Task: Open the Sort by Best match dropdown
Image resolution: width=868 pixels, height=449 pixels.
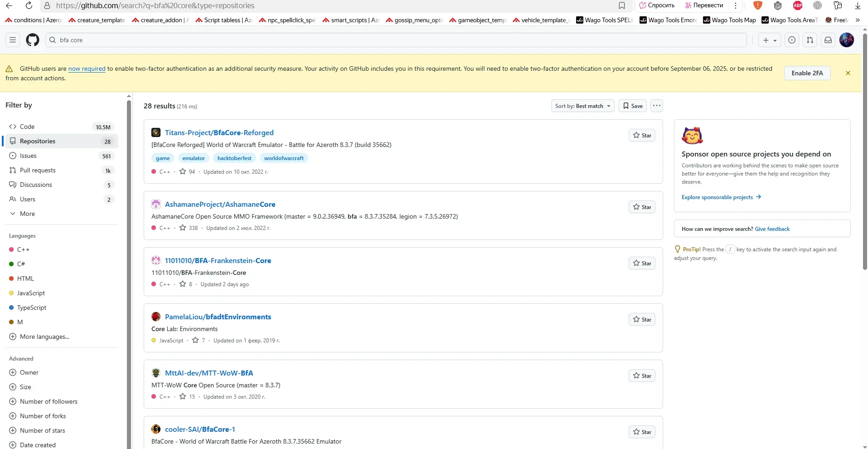Action: [x=582, y=106]
